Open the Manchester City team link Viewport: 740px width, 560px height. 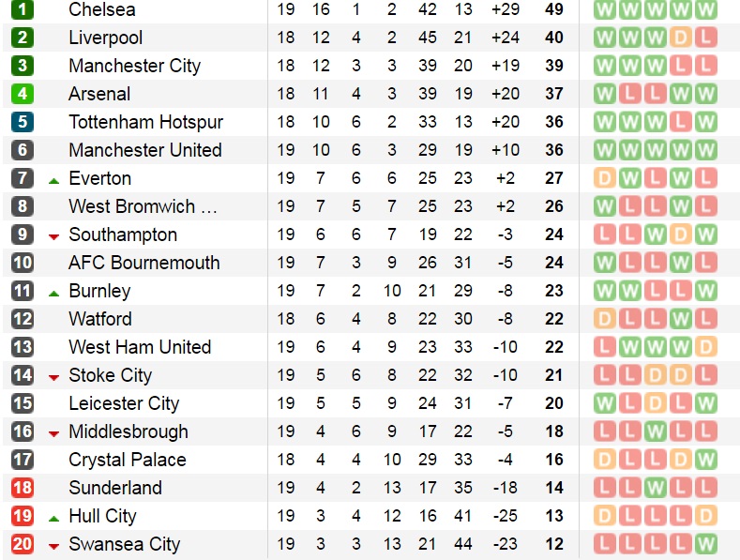[x=134, y=67]
